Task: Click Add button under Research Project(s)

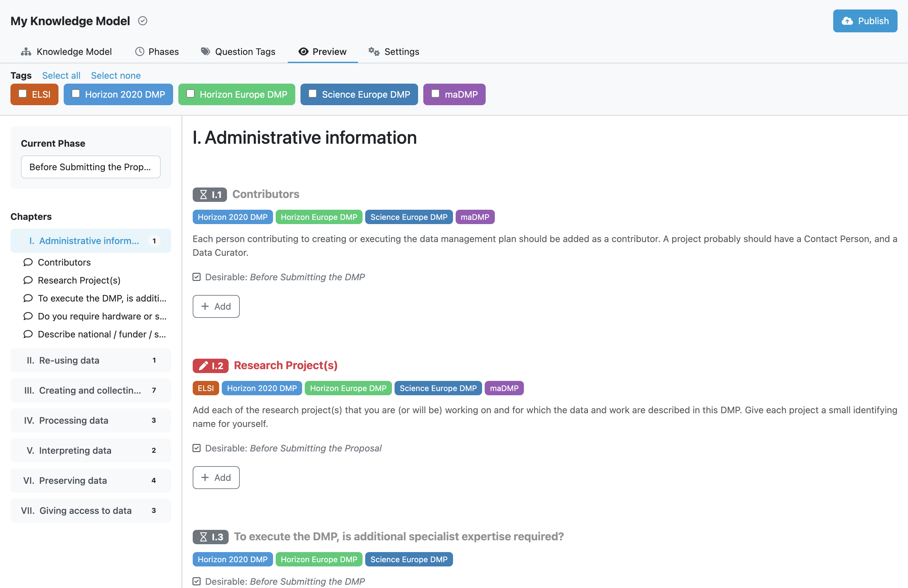Action: pos(216,477)
